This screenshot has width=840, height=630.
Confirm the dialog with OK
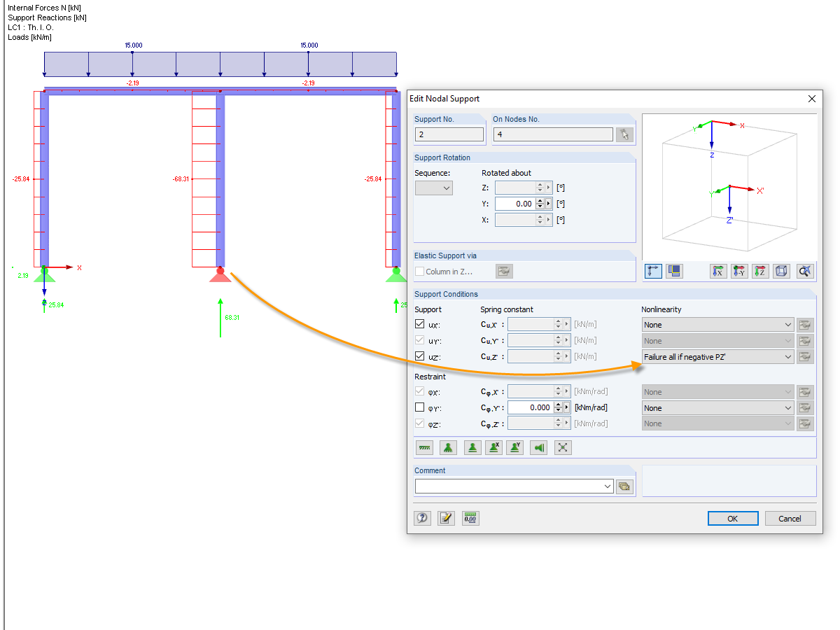coord(732,518)
